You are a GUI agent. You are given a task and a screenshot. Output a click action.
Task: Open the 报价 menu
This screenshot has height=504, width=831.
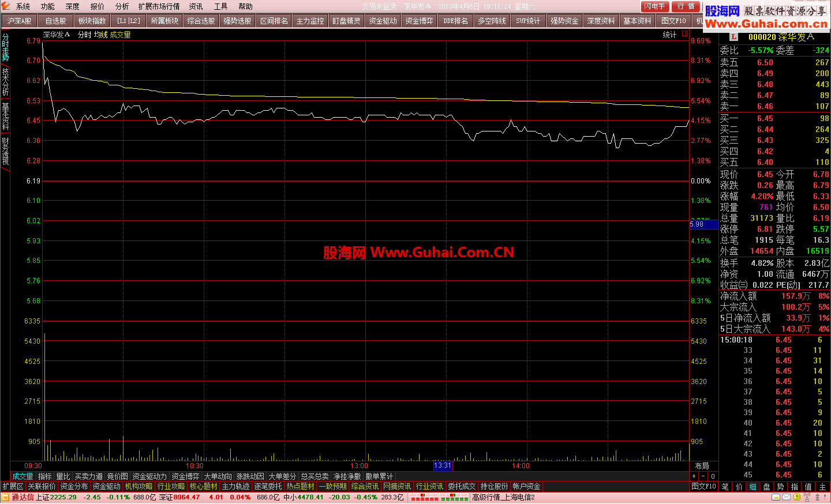click(98, 6)
